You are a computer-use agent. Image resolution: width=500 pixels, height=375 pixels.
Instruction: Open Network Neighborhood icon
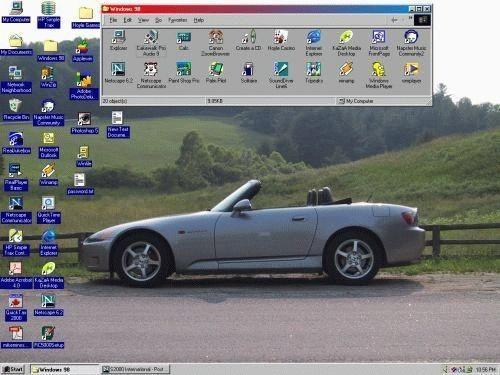coord(16,79)
